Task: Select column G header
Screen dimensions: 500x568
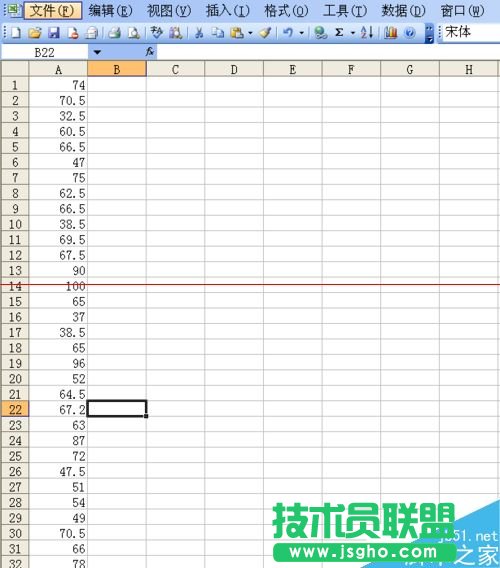Action: pyautogui.click(x=410, y=69)
